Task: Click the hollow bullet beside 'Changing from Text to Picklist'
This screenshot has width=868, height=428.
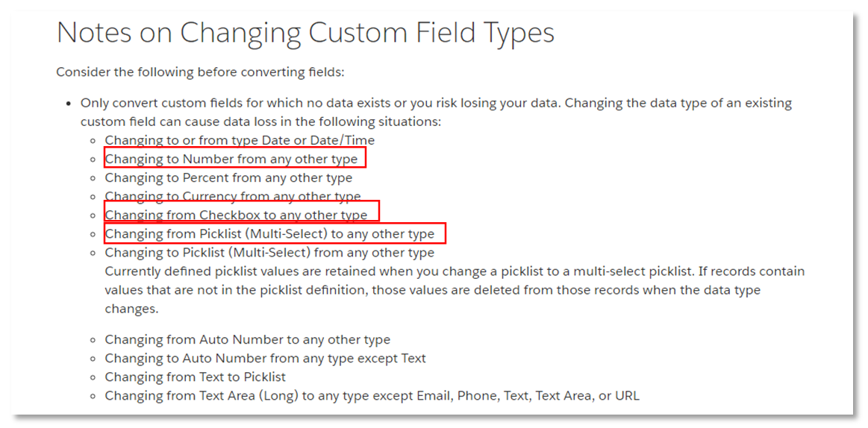Action: (x=93, y=378)
